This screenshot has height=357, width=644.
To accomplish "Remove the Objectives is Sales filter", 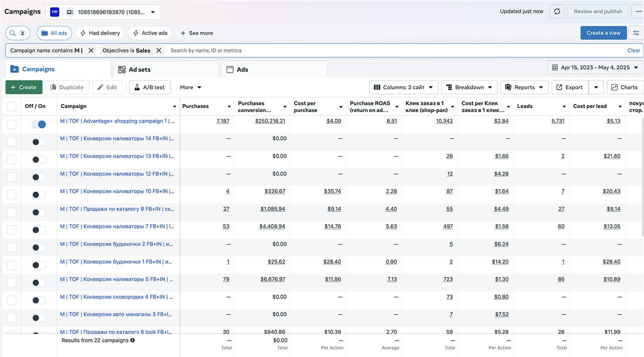I will tap(159, 50).
